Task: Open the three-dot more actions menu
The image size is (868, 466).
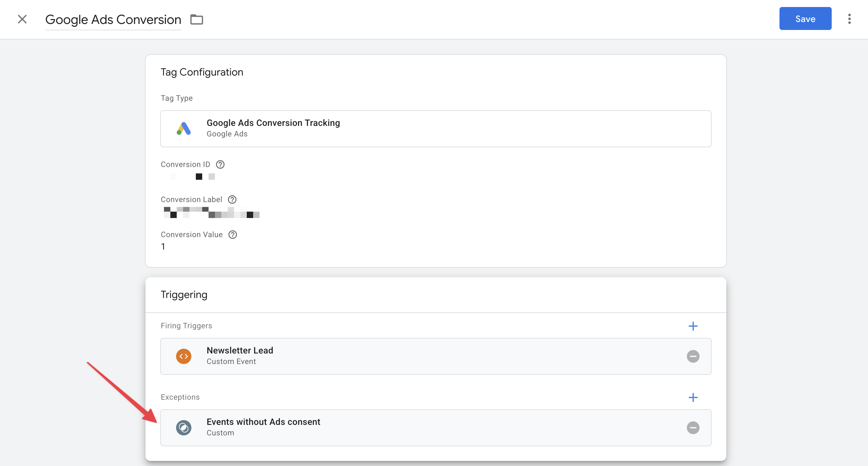Action: point(849,19)
